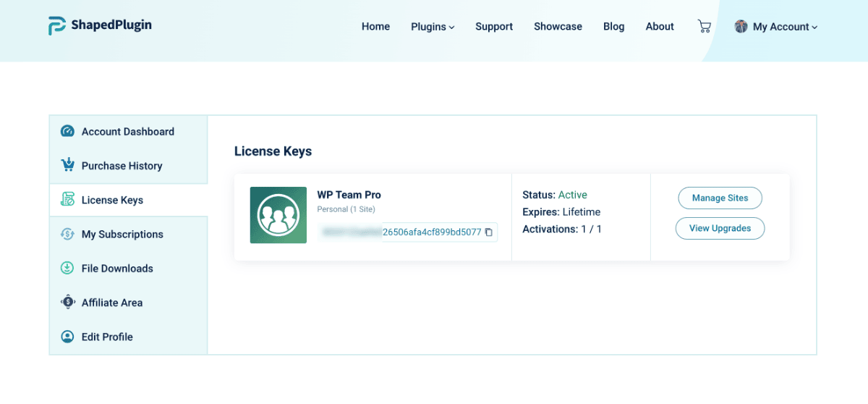Open the Affiliate Area tab

(x=129, y=302)
